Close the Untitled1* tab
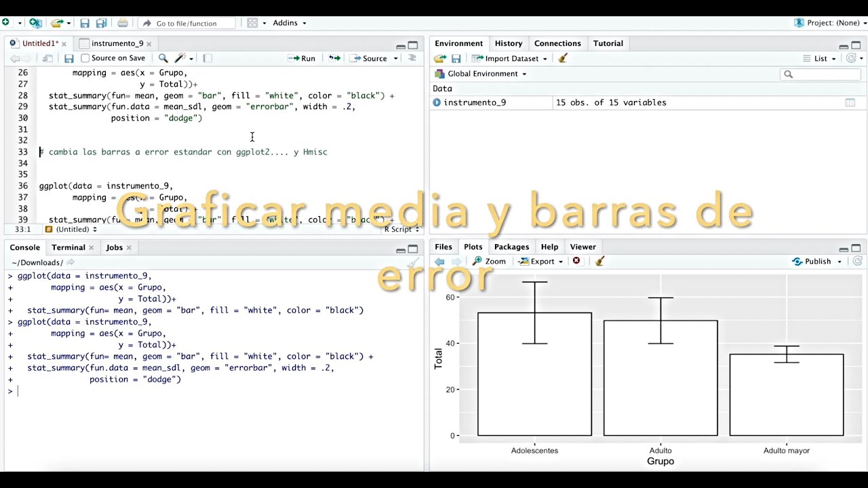Viewport: 868px width, 488px height. [64, 44]
